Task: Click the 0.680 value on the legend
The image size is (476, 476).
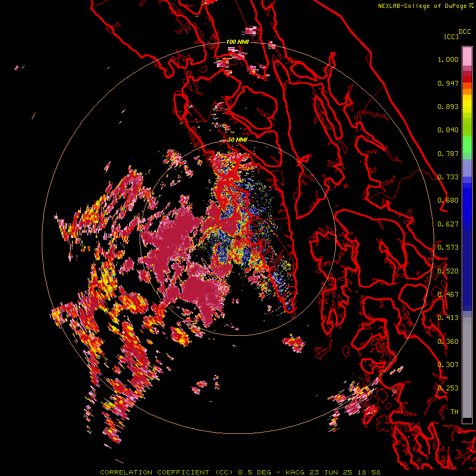Action: pos(448,200)
